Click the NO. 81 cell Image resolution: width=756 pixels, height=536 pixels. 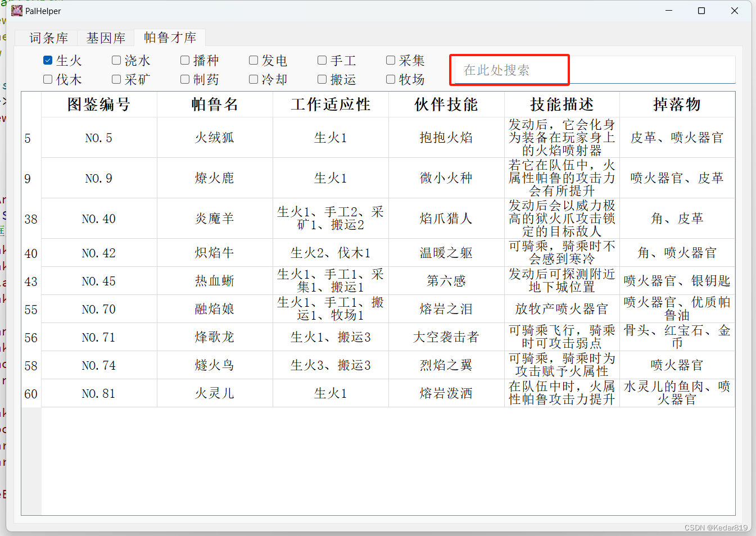coord(99,393)
